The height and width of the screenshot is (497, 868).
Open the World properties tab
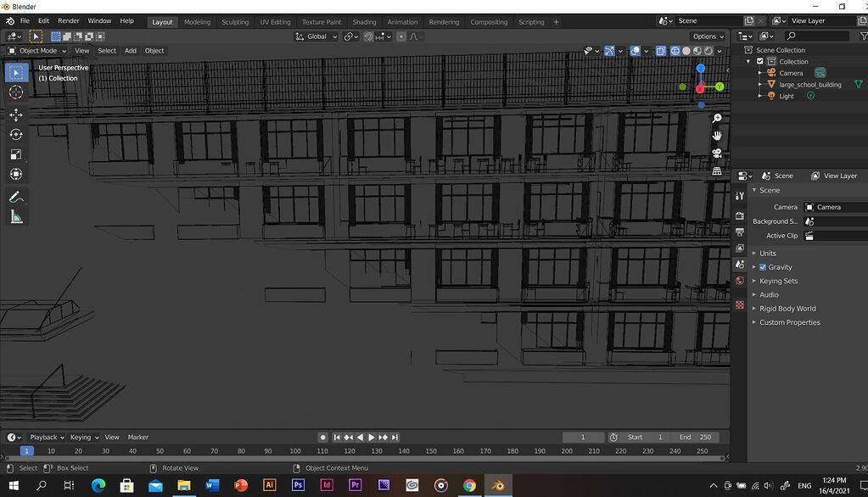(x=740, y=281)
